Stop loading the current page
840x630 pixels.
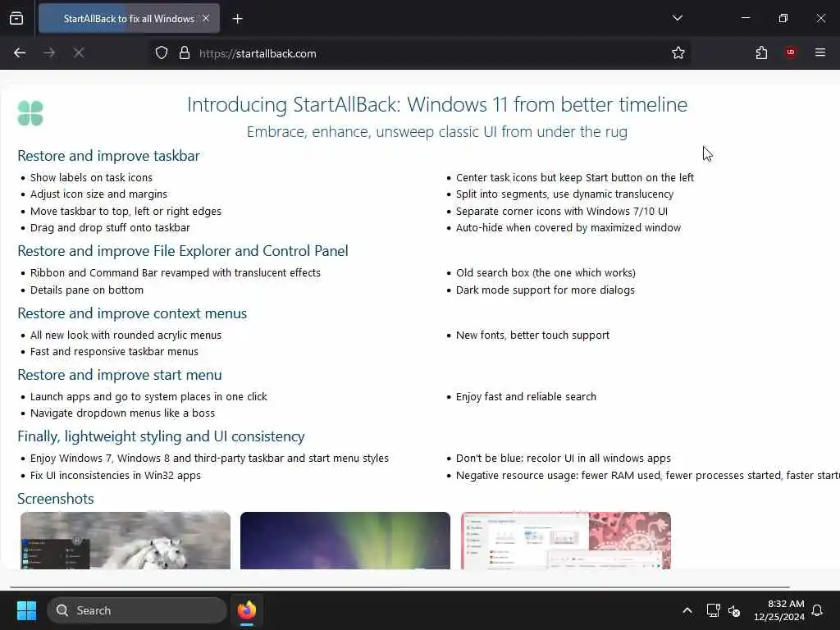click(x=79, y=52)
